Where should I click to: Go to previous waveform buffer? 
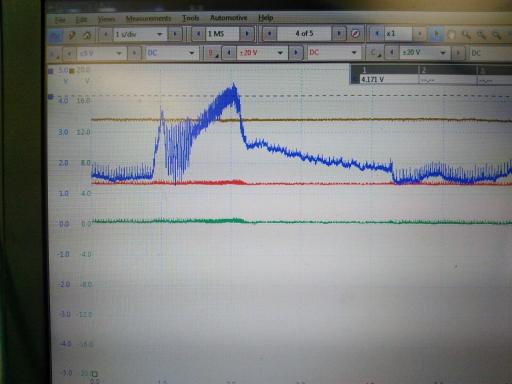coord(269,33)
